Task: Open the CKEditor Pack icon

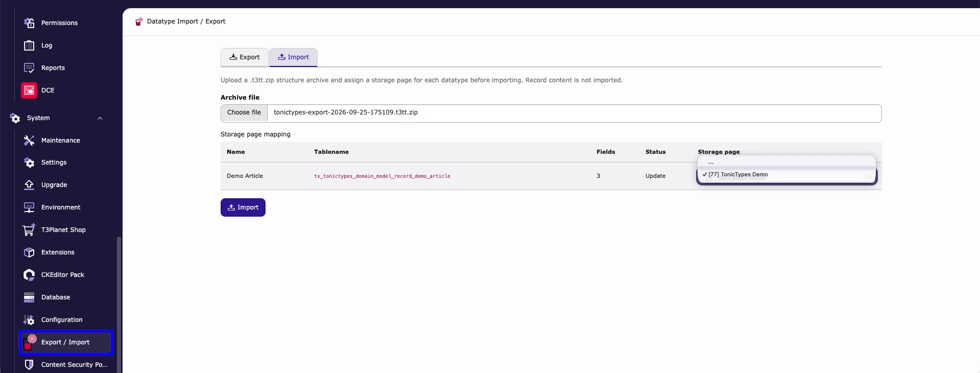Action: pos(29,275)
